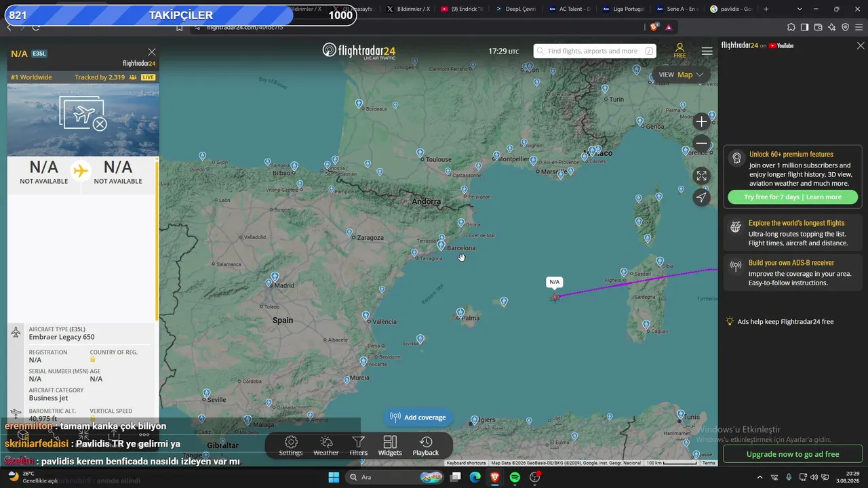
Task: Zoom in the map with plus button
Action: click(702, 122)
